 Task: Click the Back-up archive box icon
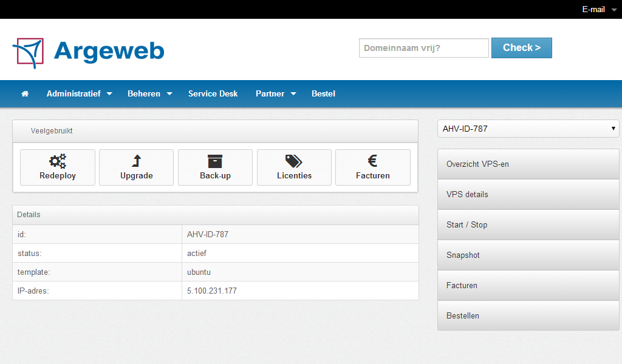tap(215, 161)
